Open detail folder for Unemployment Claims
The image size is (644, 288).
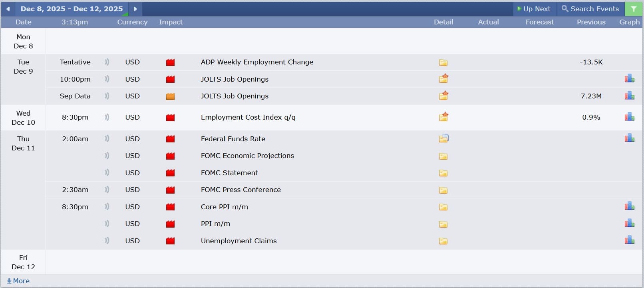point(443,241)
